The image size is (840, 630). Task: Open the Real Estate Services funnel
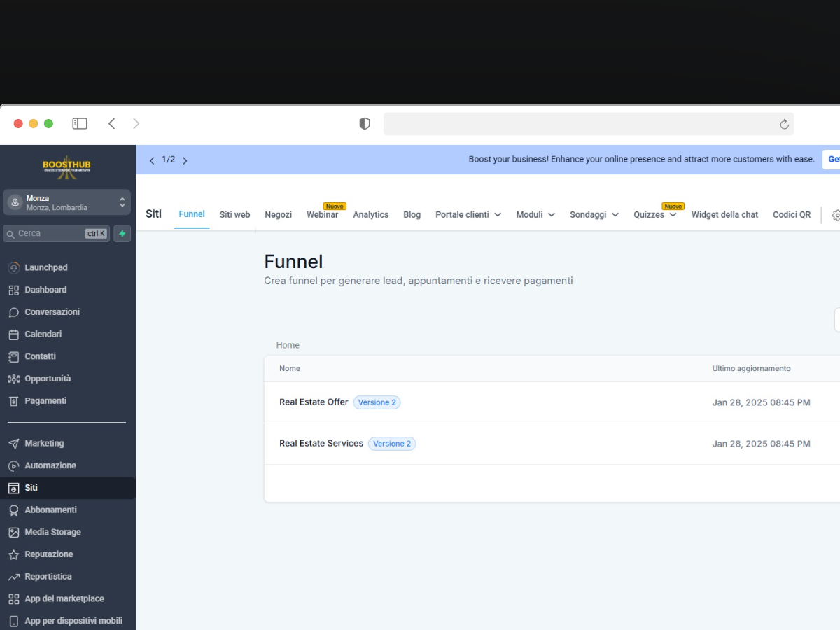pyautogui.click(x=321, y=444)
